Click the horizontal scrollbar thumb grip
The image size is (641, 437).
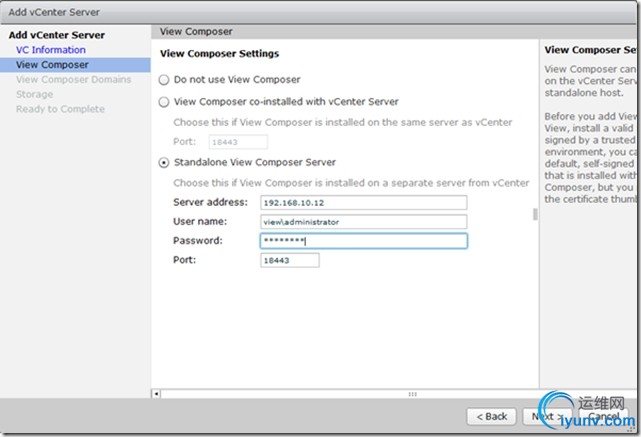(412, 394)
